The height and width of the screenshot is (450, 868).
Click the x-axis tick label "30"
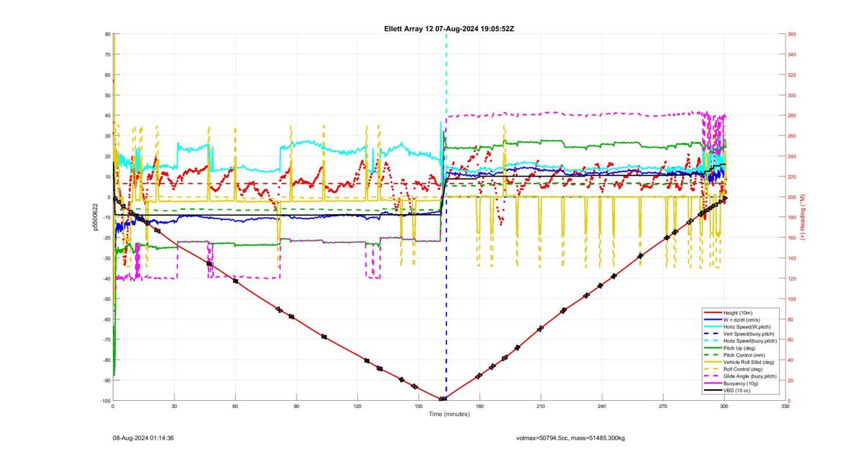point(174,407)
